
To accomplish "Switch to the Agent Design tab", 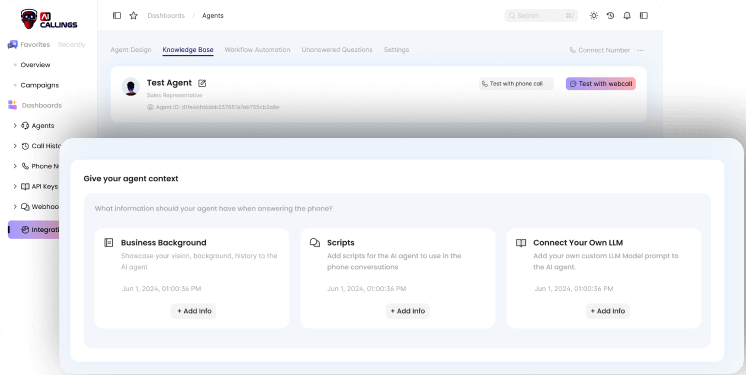I will 131,49.
